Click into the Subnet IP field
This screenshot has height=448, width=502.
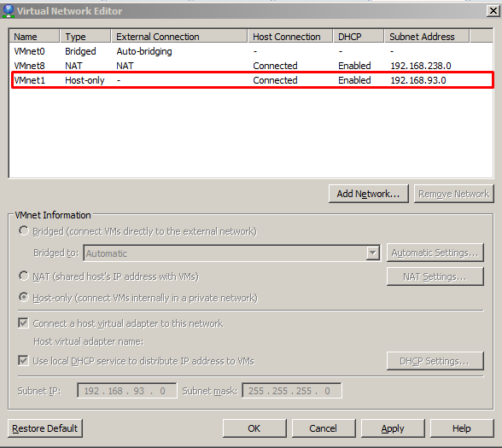tap(126, 391)
